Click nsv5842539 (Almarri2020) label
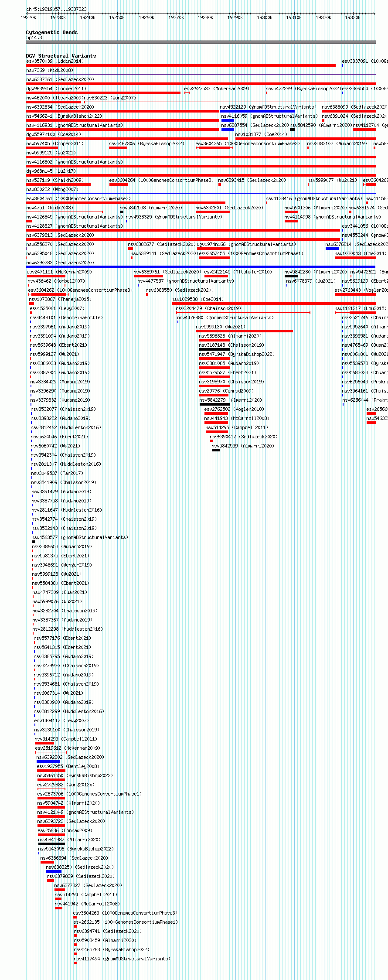The image size is (388, 980). tap(243, 446)
